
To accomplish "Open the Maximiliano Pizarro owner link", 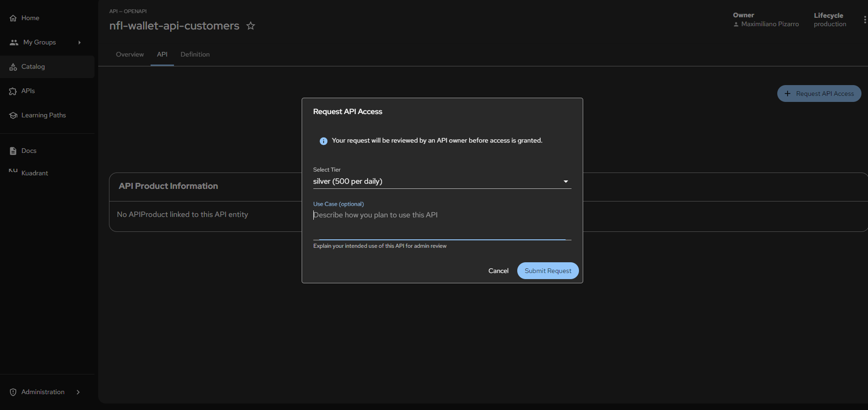I will coord(770,24).
